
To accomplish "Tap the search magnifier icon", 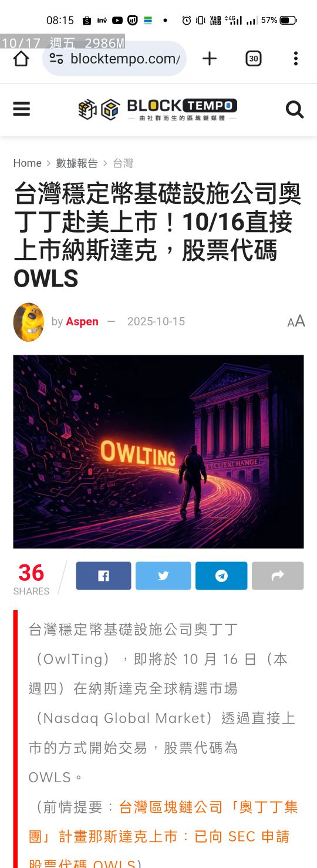I will point(295,109).
